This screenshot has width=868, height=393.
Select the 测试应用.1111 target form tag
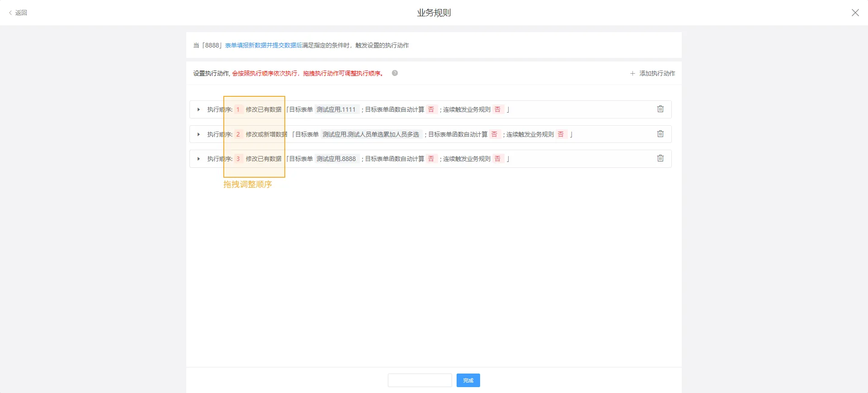[336, 109]
